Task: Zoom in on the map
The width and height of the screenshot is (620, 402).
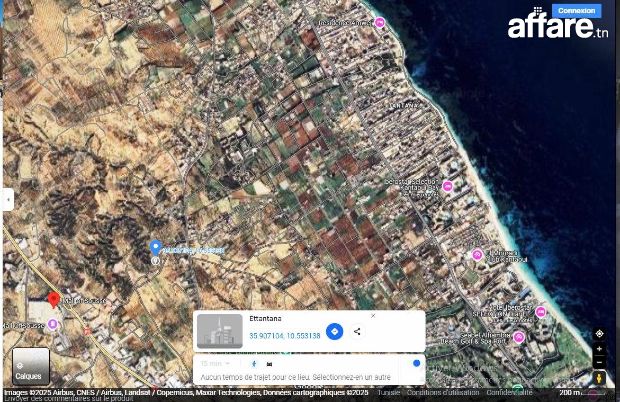Action: pyautogui.click(x=599, y=349)
